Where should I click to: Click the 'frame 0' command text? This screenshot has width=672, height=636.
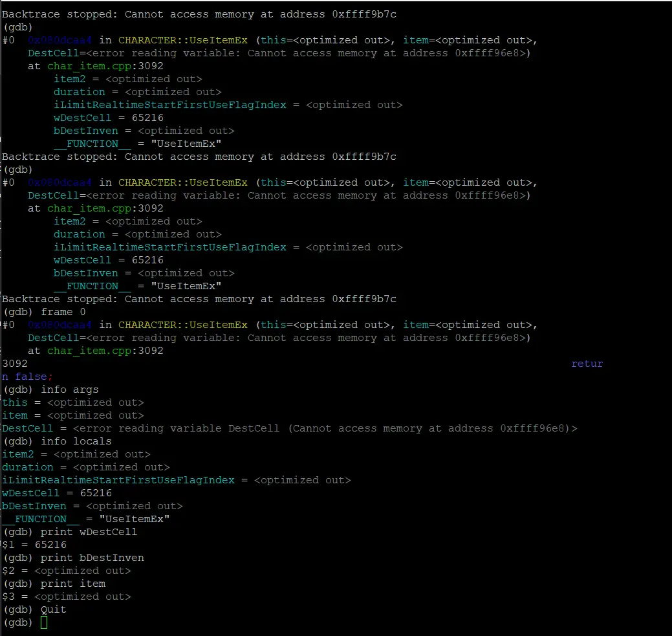pyautogui.click(x=63, y=312)
